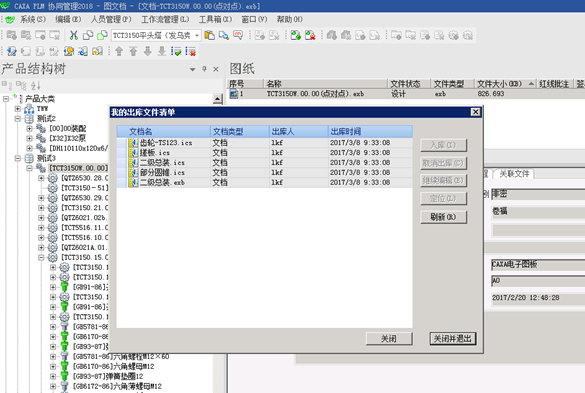The width and height of the screenshot is (585, 393).
Task: Click the list icon with green checkmark
Action: point(176,51)
